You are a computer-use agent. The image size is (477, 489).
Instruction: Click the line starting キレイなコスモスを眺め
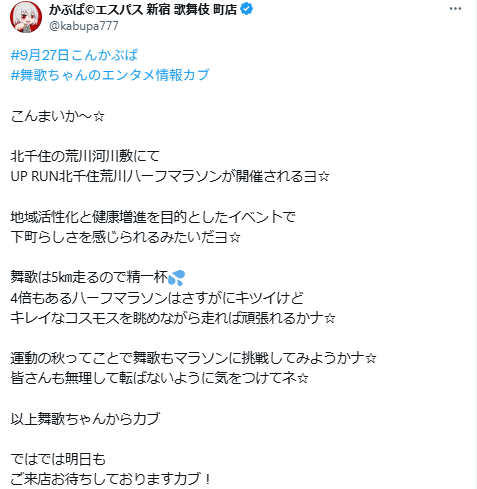coord(173,318)
